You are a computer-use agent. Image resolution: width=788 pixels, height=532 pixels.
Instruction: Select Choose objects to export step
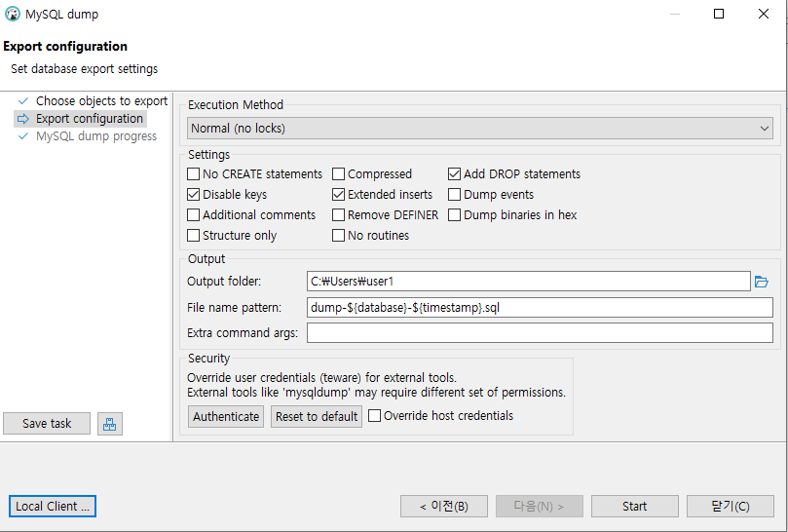coord(101,101)
